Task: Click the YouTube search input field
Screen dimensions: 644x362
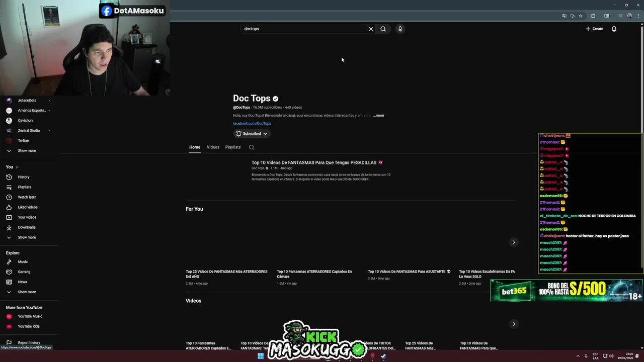Action: point(304,29)
